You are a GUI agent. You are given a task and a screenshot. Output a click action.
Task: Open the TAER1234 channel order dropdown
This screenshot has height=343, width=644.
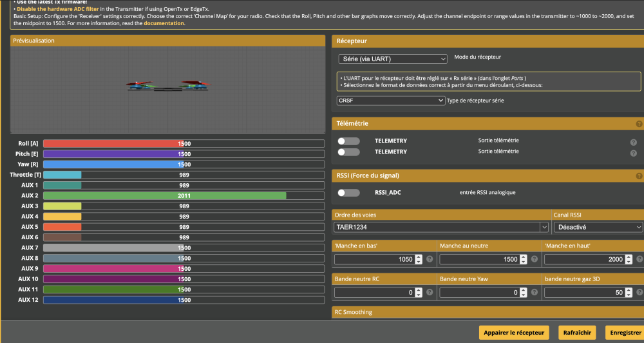click(441, 227)
